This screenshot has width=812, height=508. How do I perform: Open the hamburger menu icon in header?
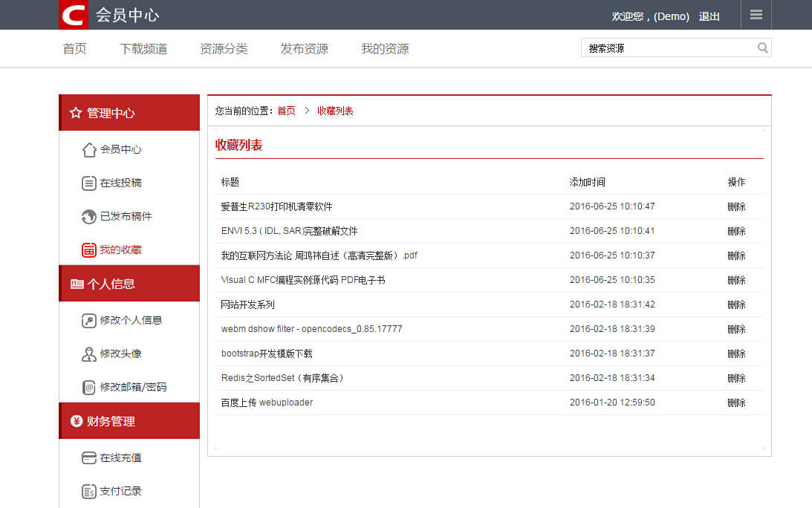pos(756,15)
